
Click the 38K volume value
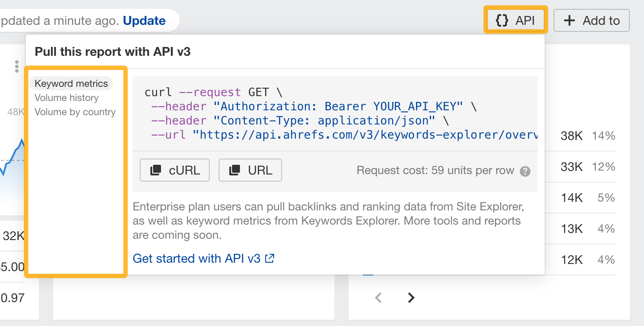[572, 136]
